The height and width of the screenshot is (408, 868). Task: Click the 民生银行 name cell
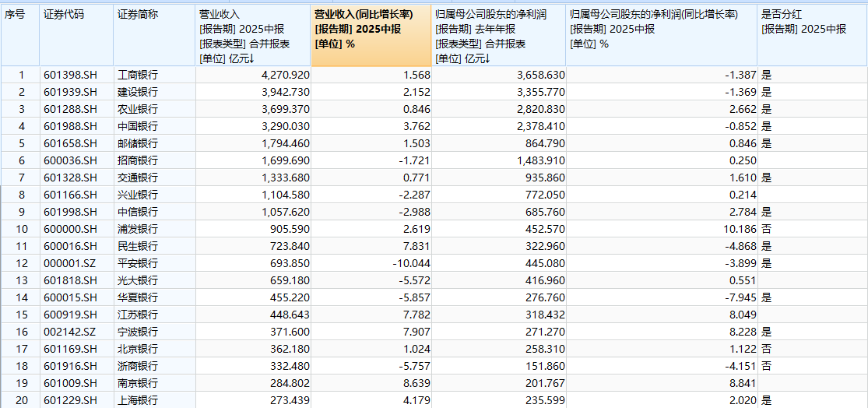(x=154, y=246)
